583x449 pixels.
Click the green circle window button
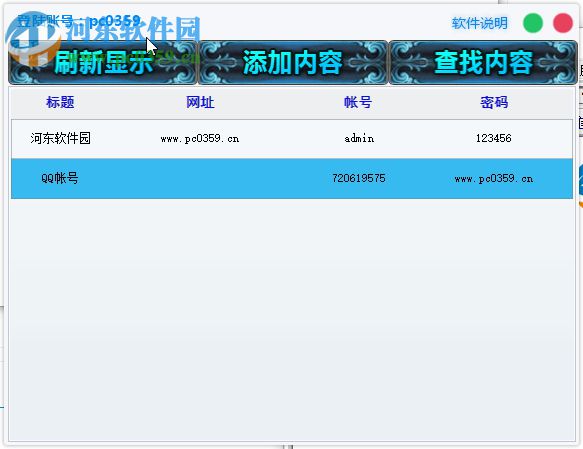pyautogui.click(x=533, y=23)
